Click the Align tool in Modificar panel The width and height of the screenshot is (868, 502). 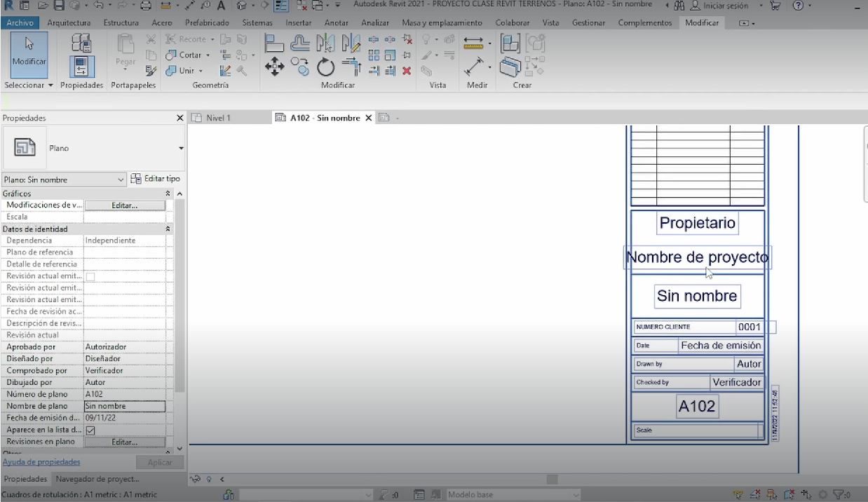(x=274, y=43)
